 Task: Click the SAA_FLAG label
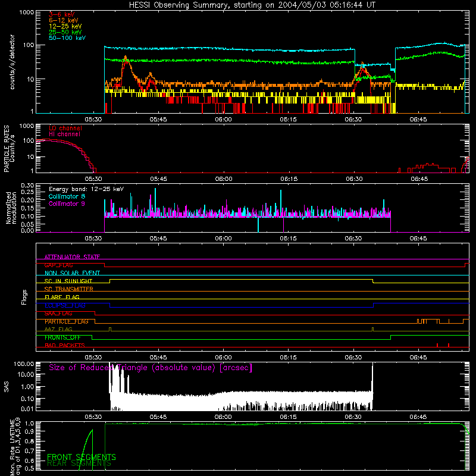(58, 314)
